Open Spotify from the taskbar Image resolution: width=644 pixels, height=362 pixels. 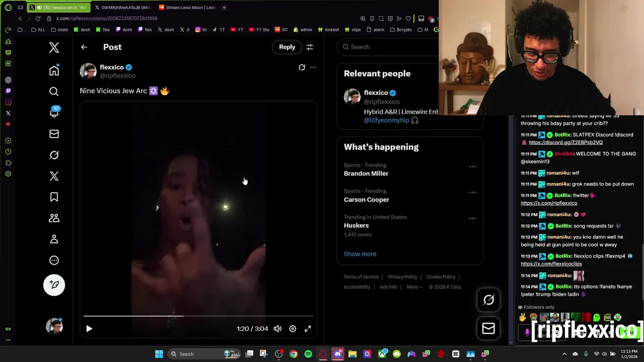pyautogui.click(x=308, y=354)
